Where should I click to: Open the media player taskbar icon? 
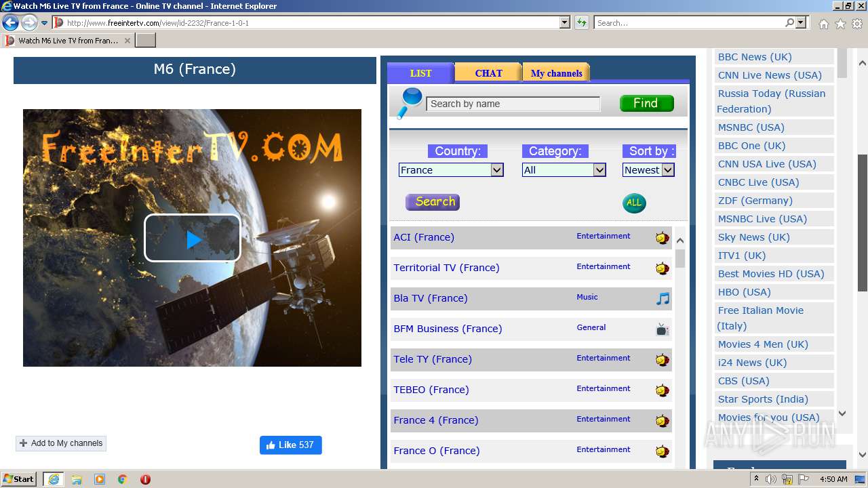pos(100,479)
